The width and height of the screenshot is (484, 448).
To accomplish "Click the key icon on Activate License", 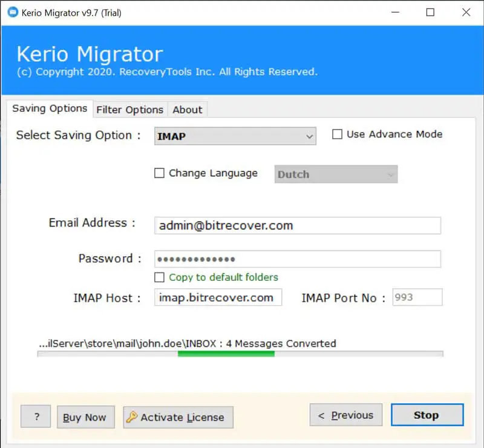I will point(132,417).
